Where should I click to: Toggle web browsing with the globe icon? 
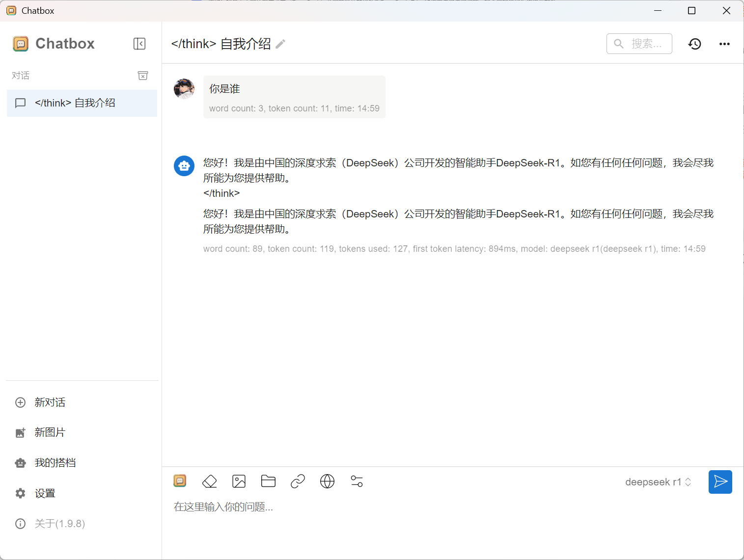coord(327,481)
